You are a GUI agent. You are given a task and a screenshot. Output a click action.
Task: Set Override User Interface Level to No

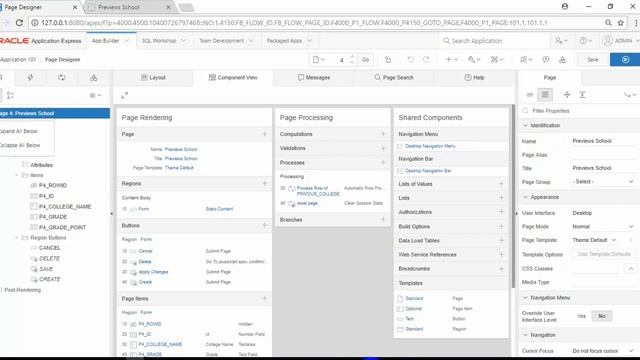tap(602, 316)
